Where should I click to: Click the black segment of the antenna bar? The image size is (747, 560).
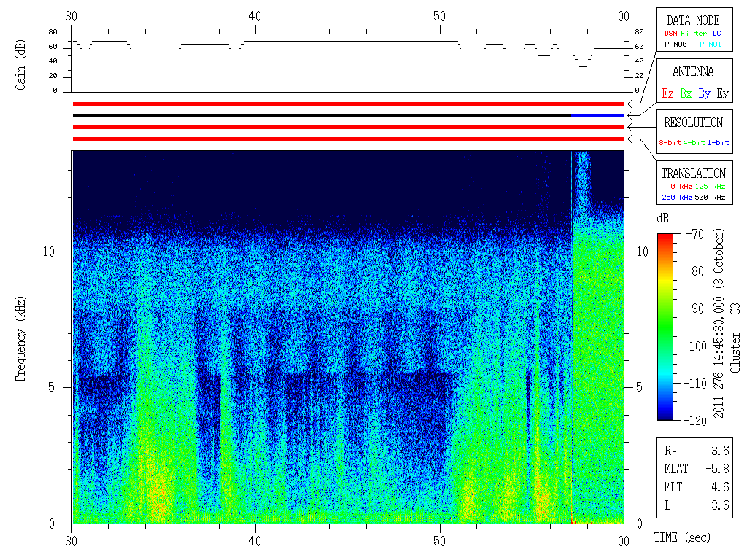[322, 116]
